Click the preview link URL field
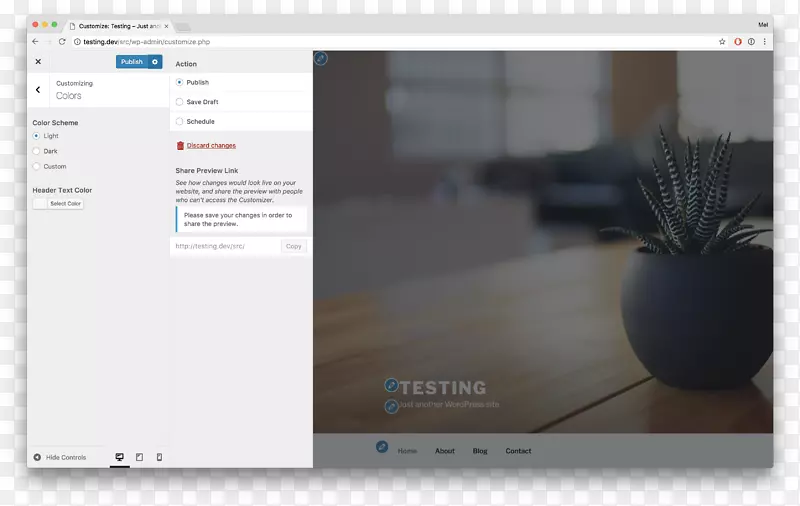 click(x=226, y=246)
